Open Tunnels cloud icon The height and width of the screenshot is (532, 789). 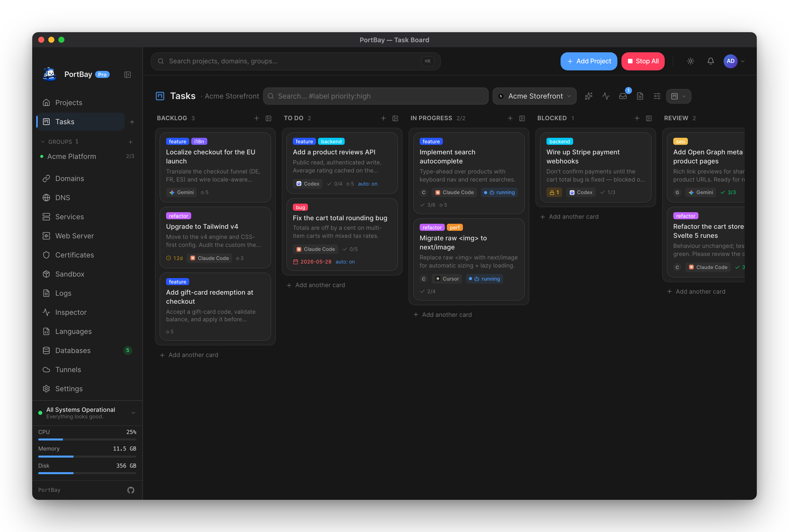point(47,370)
